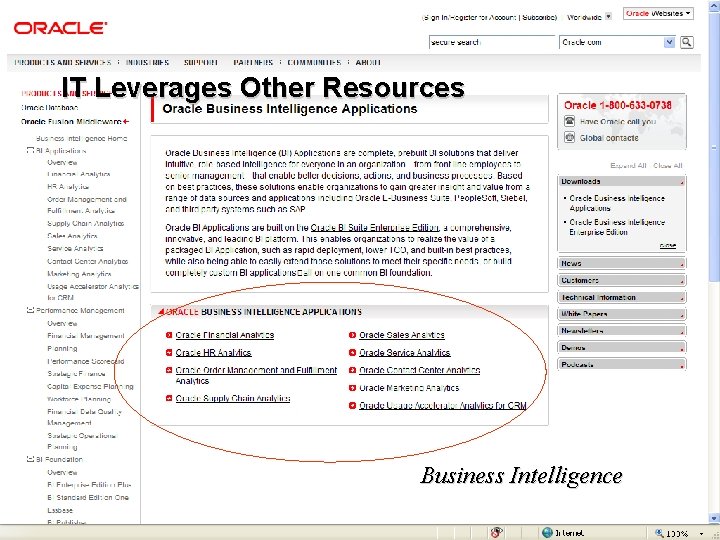Click the close link in Downloads panel
The image size is (720, 540).
668,246
